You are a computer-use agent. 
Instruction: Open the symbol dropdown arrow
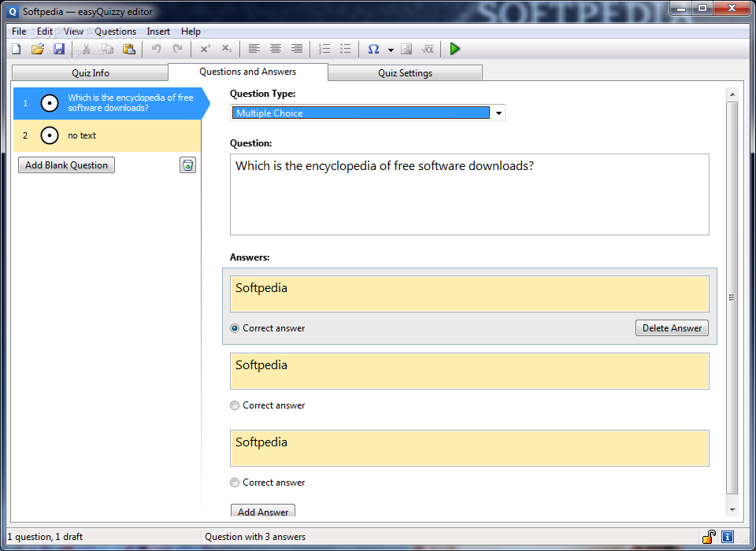point(391,49)
